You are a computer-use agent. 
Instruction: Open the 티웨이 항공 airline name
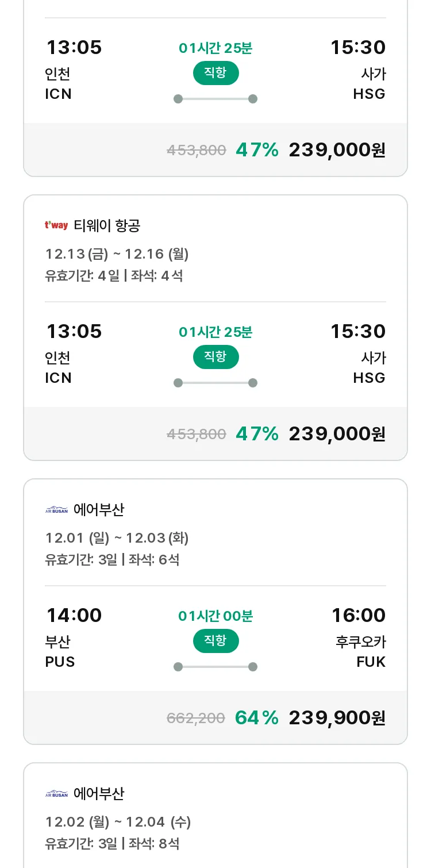click(x=107, y=225)
